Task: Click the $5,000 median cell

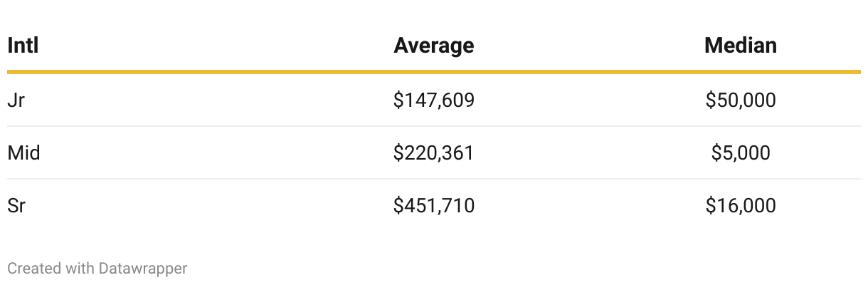Action: (741, 152)
